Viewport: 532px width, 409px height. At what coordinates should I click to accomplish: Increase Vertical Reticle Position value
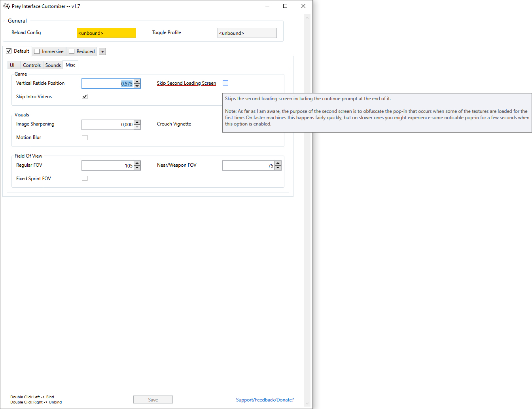137,81
